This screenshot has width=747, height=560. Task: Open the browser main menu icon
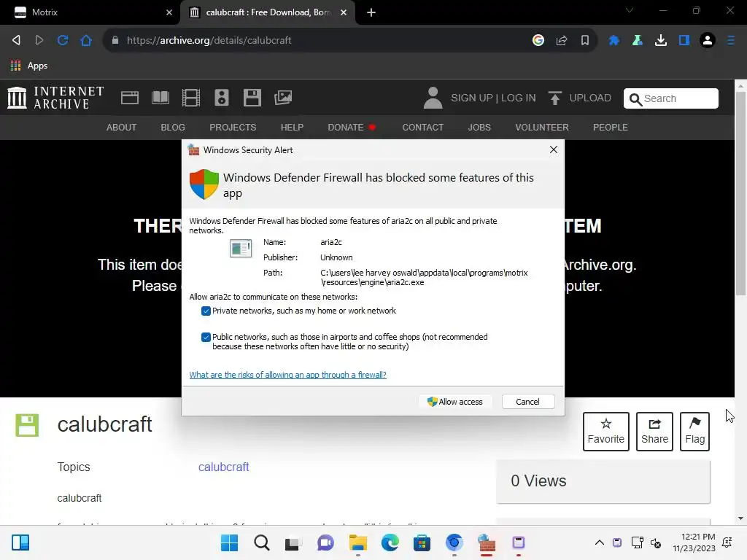point(731,41)
